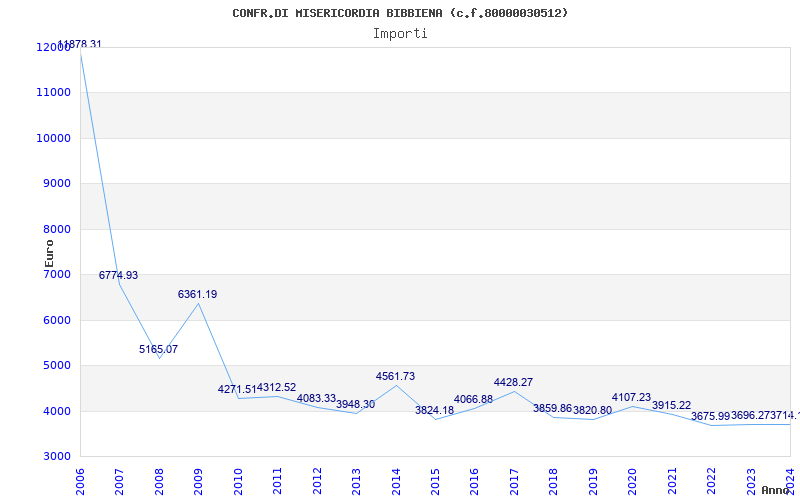The image size is (800, 500).
Task: Click x-axis year 2011
Action: click(x=277, y=481)
